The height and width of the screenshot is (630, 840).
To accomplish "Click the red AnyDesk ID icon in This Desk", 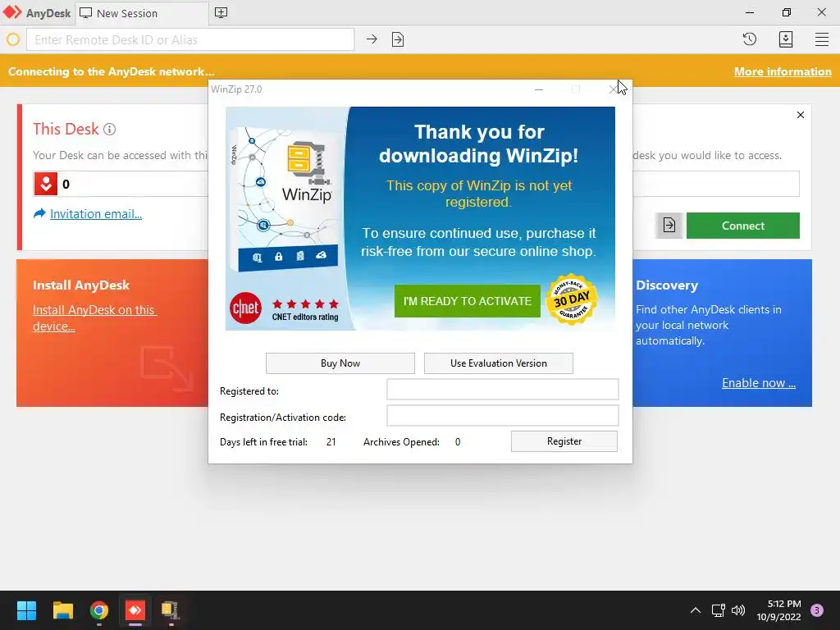I will [46, 184].
